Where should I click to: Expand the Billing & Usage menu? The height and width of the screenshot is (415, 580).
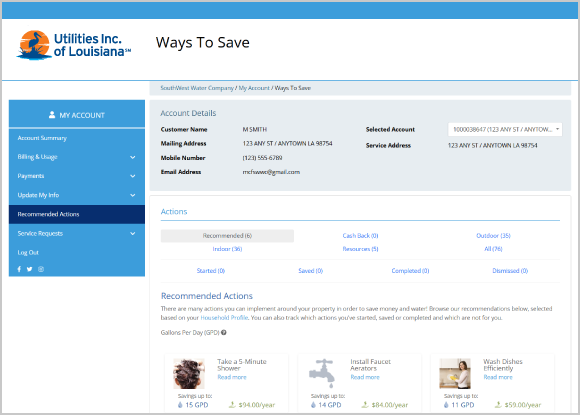click(x=77, y=157)
